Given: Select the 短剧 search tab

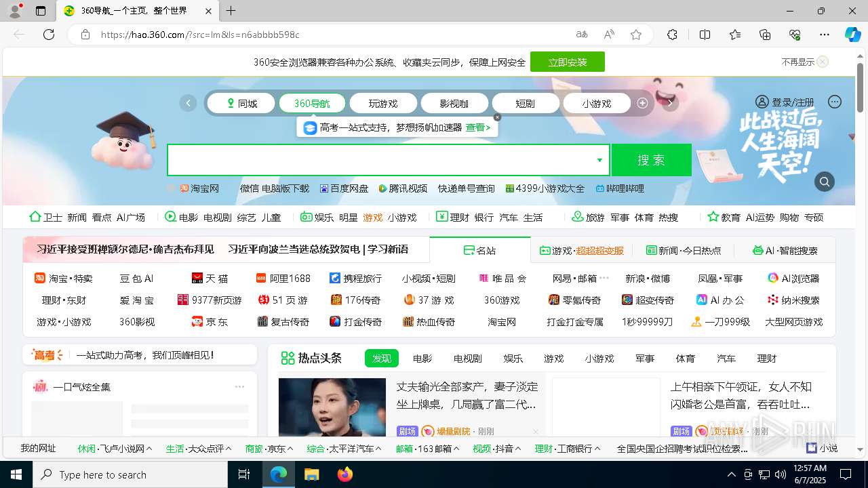Looking at the screenshot, I should 526,103.
